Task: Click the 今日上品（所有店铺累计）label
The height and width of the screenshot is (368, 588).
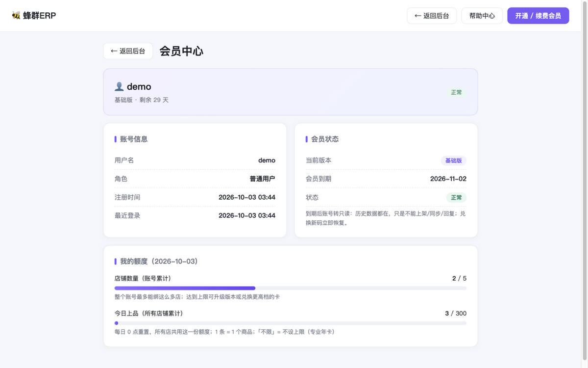Action: 150,313
